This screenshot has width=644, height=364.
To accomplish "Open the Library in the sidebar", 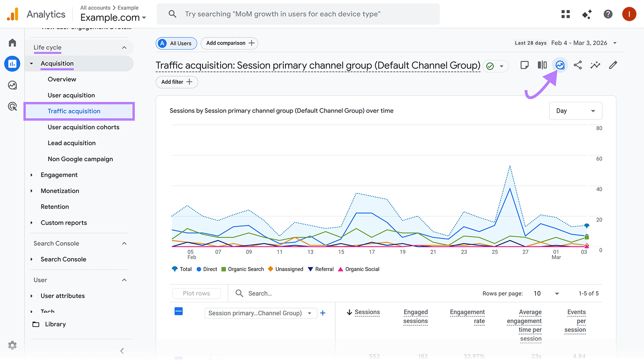I will click(x=55, y=324).
